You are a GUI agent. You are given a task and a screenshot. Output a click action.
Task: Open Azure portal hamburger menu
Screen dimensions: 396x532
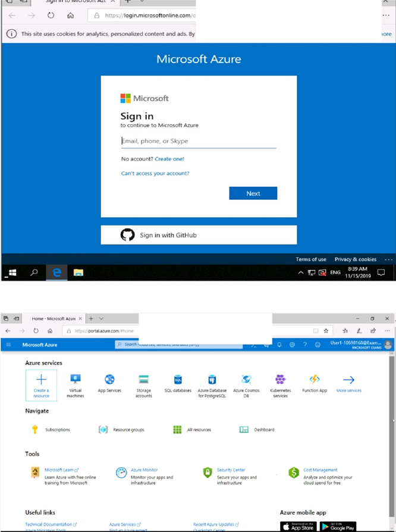[x=8, y=345]
